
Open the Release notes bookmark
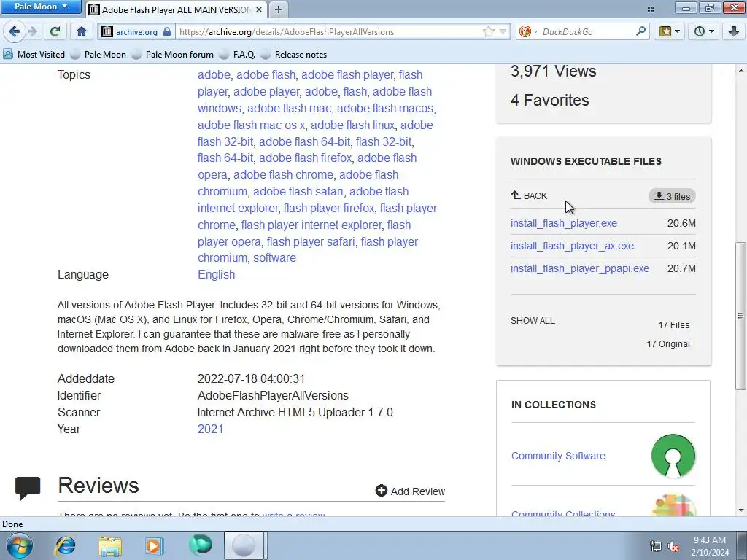(x=295, y=54)
